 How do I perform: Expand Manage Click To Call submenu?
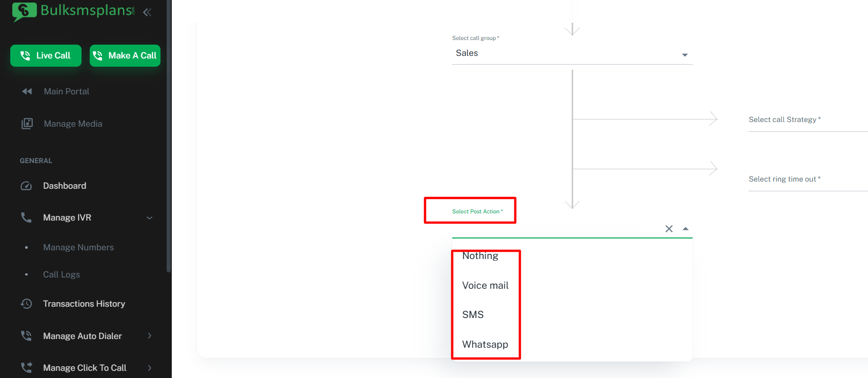click(150, 368)
